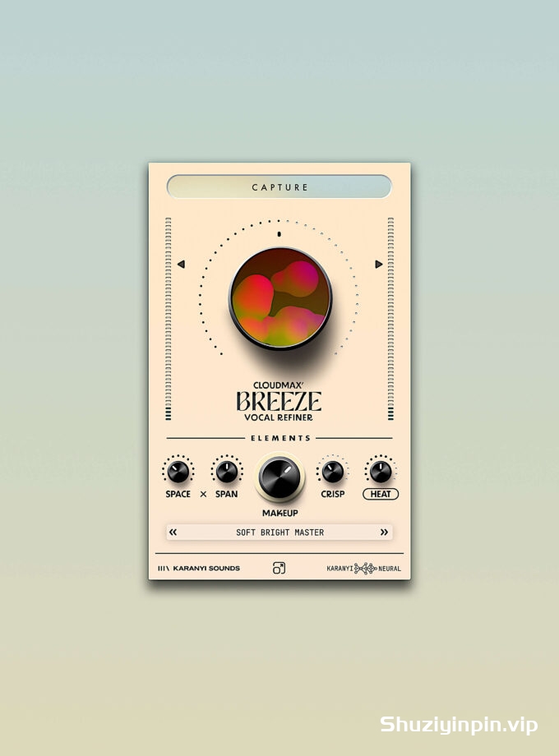Click the left input level meter
Image resolution: width=559 pixels, height=756 pixels.
(169, 319)
